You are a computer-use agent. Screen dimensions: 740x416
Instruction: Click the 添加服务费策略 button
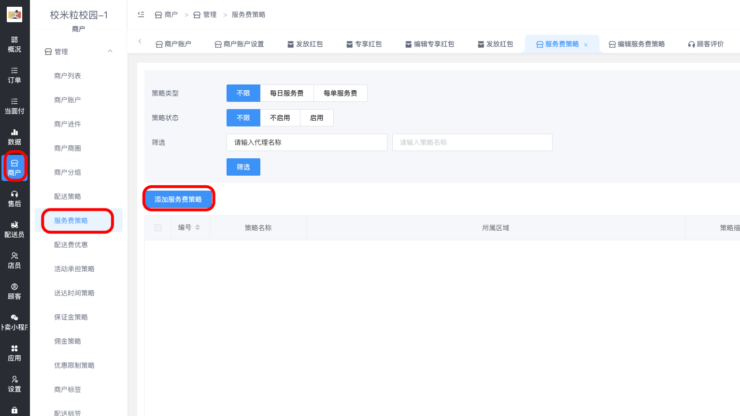point(178,199)
